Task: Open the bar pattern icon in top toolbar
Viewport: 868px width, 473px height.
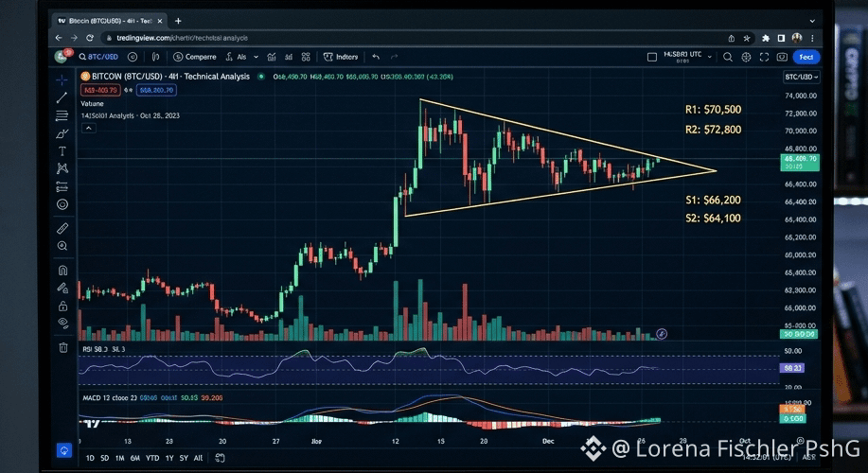Action: [x=289, y=57]
